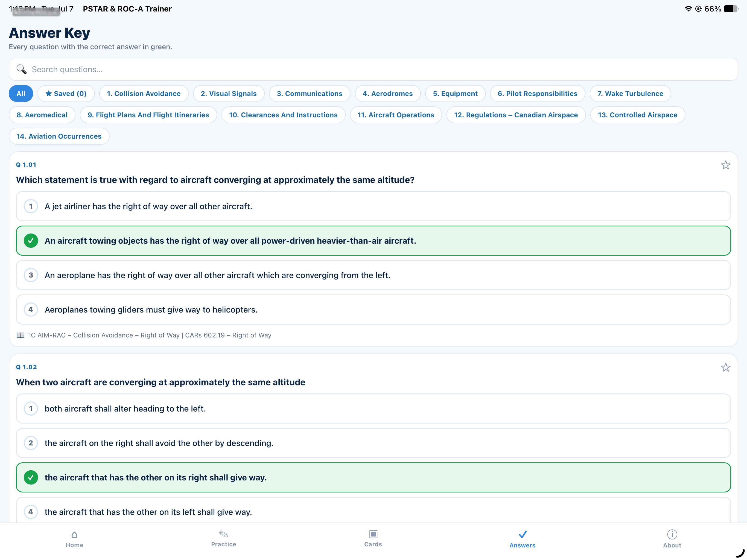Filter by 3. Communications
Viewport: 747px width, 560px height.
(310, 94)
